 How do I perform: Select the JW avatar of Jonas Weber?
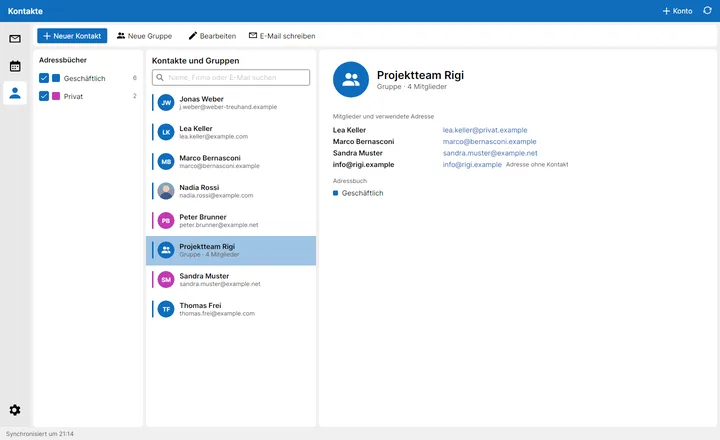point(166,102)
